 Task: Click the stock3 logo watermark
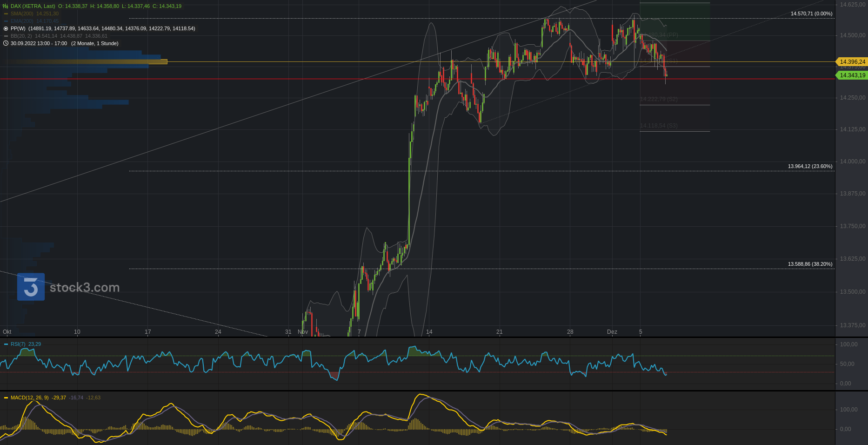tap(31, 287)
